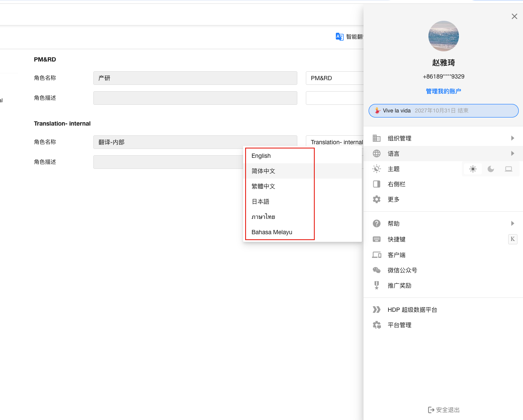Click the 翻译-内部 role name field
The height and width of the screenshot is (420, 523).
tap(195, 142)
